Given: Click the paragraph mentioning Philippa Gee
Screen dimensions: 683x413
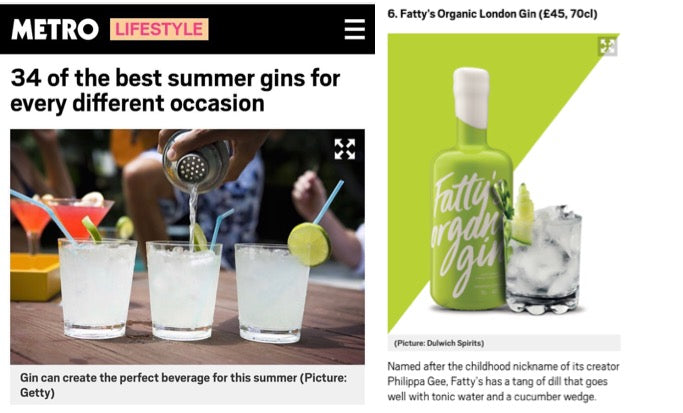Looking at the screenshot, I should pyautogui.click(x=504, y=381).
